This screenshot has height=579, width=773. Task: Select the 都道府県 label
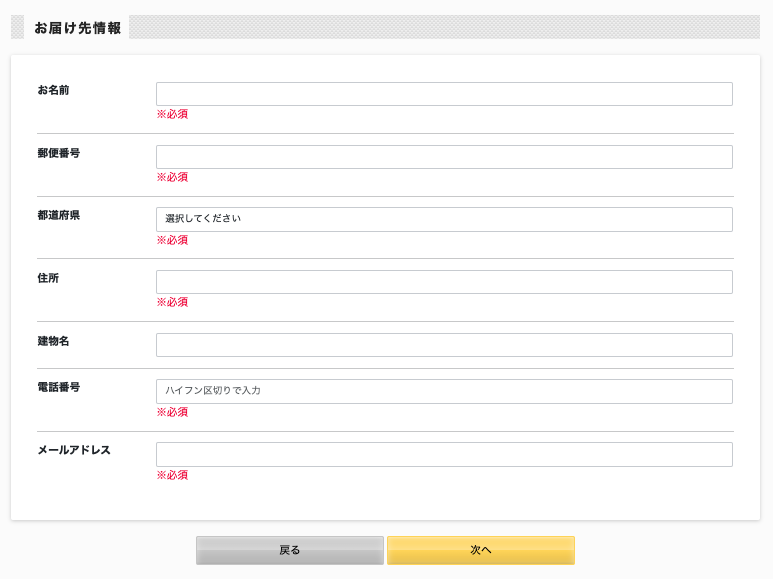(59, 216)
